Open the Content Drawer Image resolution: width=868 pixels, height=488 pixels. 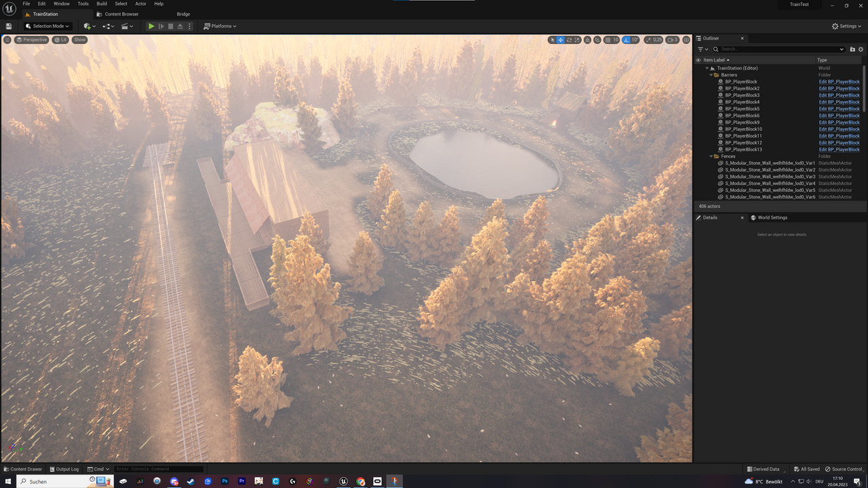point(22,469)
